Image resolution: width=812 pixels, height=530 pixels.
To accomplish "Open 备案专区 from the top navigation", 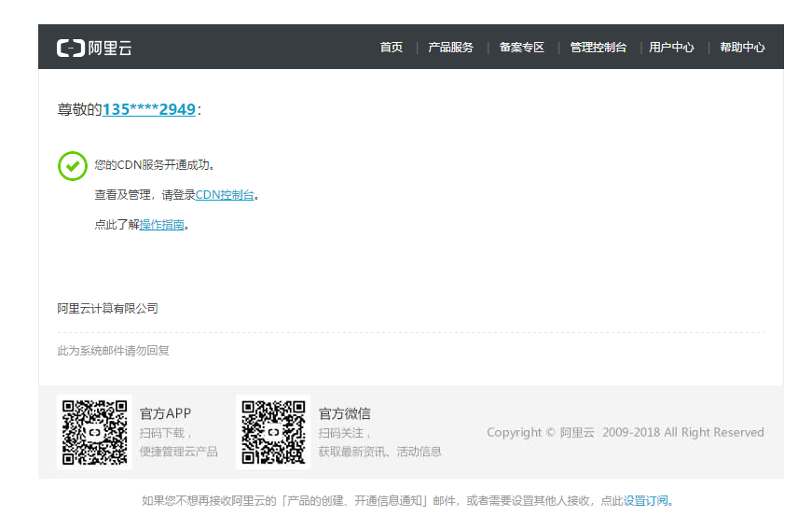I will tap(522, 48).
